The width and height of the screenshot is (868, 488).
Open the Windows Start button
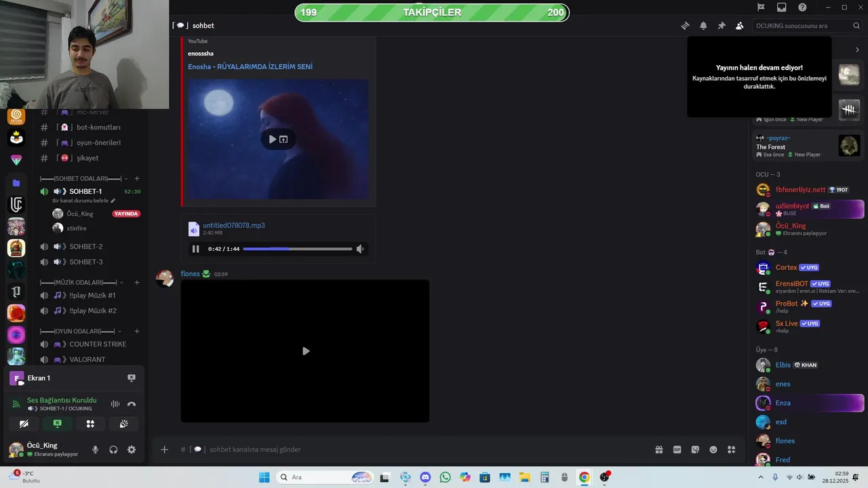(x=264, y=477)
